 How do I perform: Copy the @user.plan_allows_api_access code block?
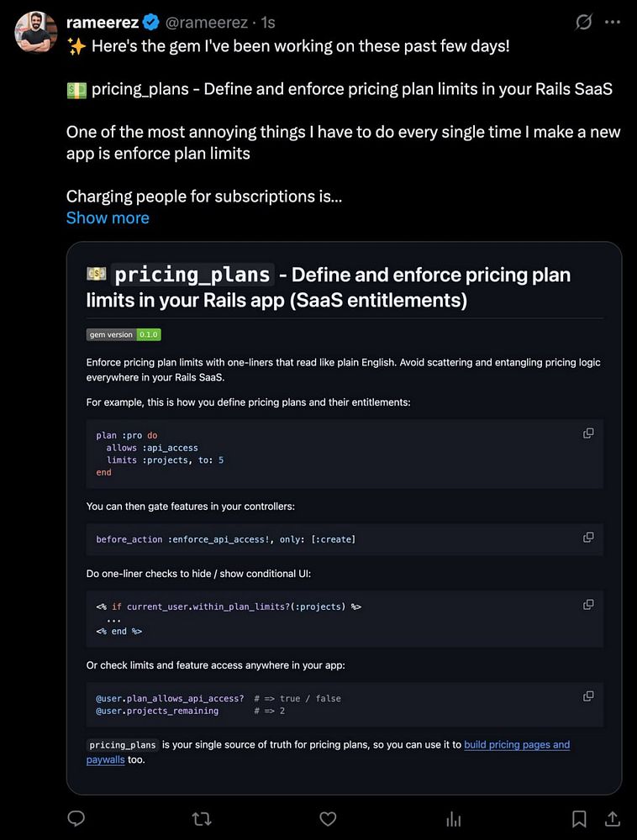coord(588,696)
